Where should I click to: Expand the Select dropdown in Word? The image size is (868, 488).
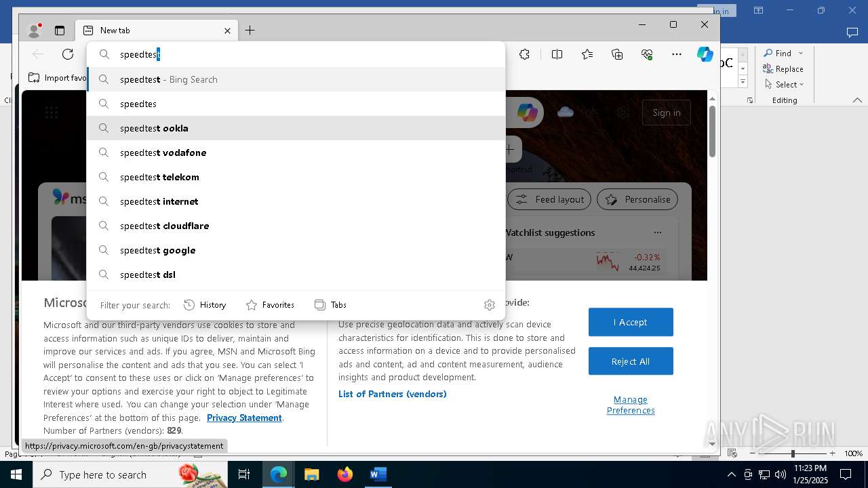tap(802, 85)
